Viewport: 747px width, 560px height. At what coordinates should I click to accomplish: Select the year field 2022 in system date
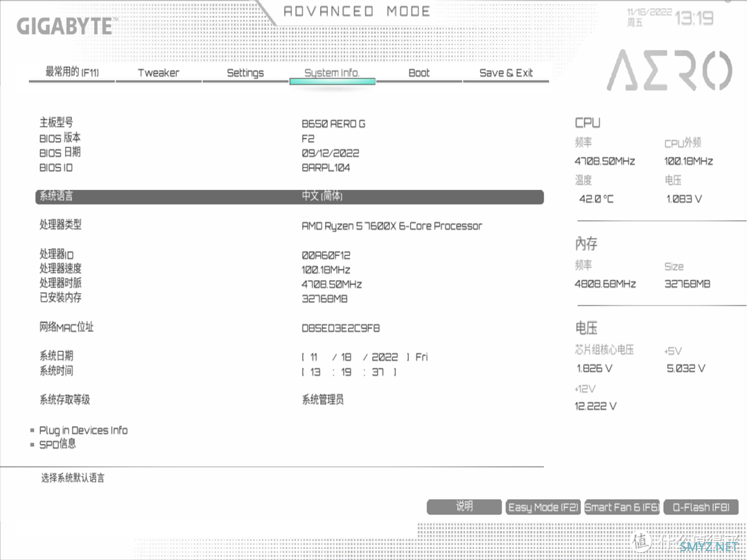pos(385,357)
